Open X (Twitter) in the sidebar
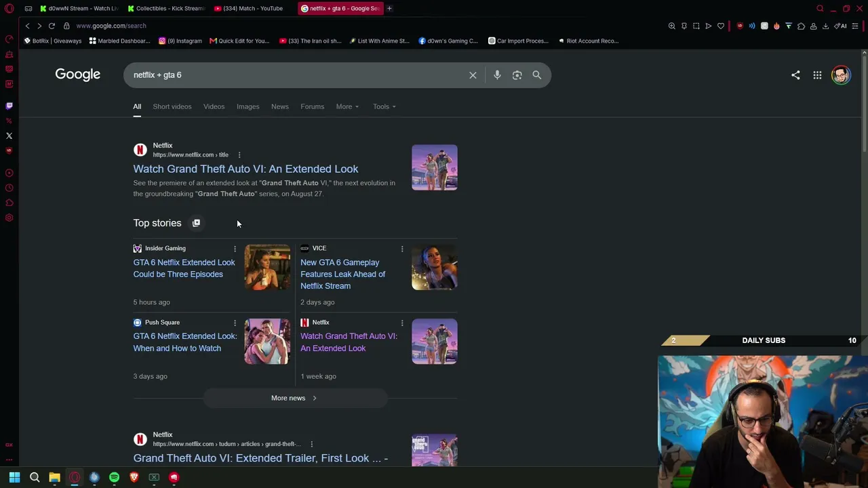This screenshot has height=488, width=868. [9, 136]
